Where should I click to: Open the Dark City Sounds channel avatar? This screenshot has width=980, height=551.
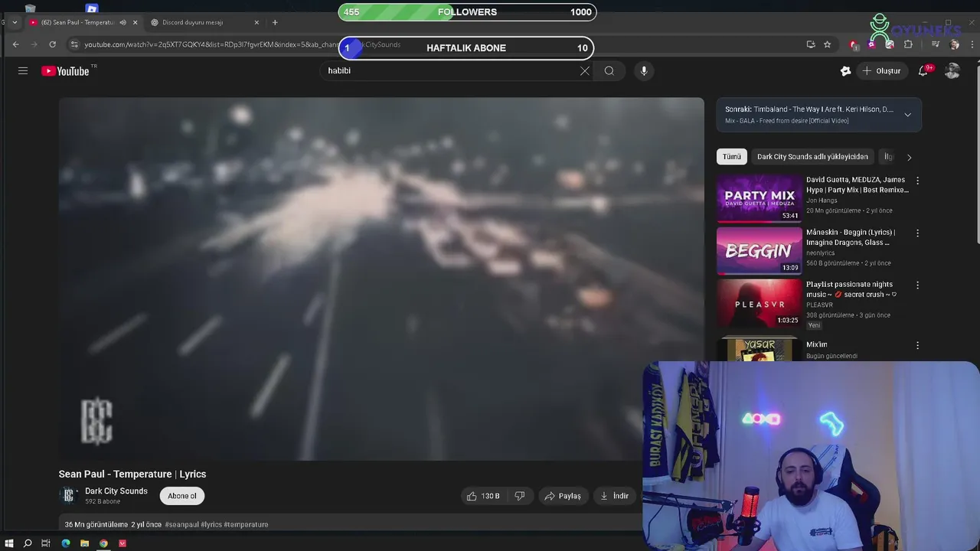click(x=68, y=496)
